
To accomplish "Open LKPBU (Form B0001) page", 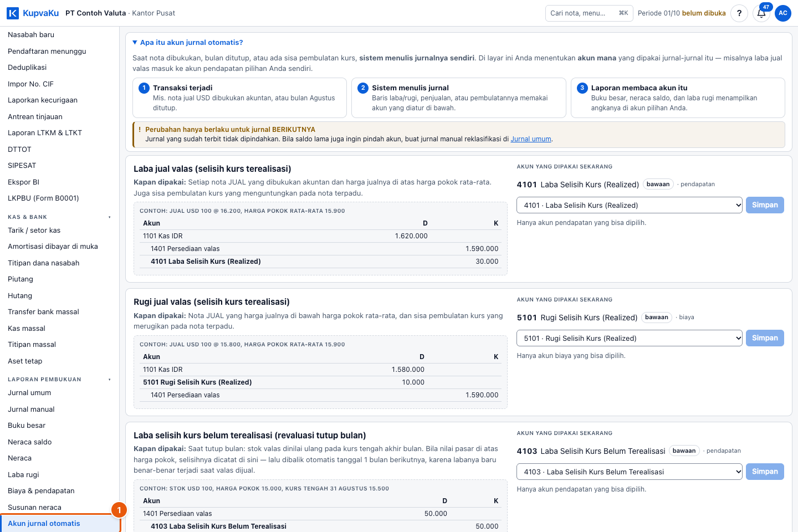I will [59, 198].
